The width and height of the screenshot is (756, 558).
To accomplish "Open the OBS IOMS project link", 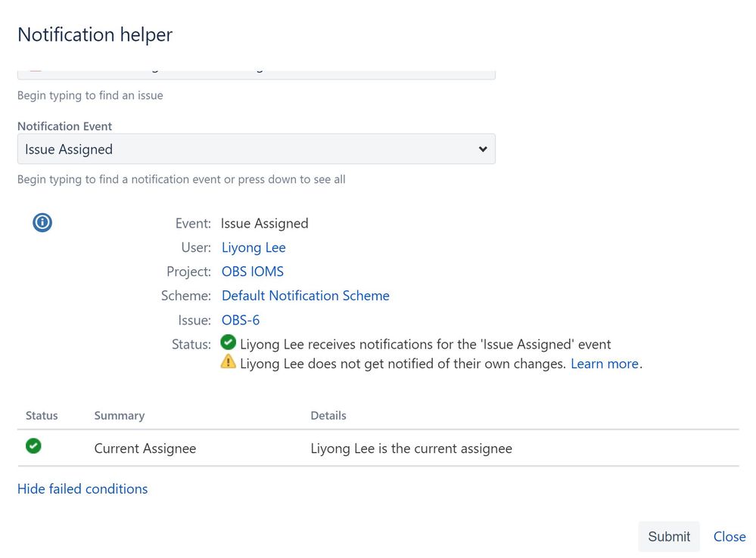I will click(253, 271).
